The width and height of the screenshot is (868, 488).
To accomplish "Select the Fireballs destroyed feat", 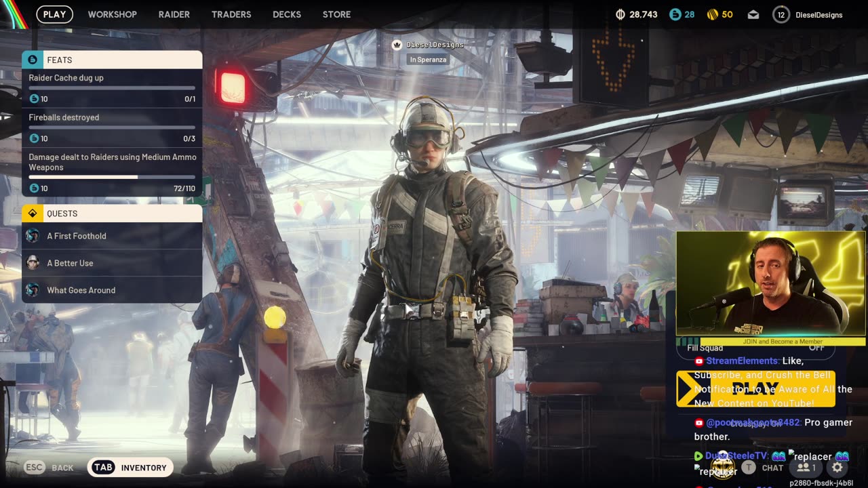I will pos(112,128).
